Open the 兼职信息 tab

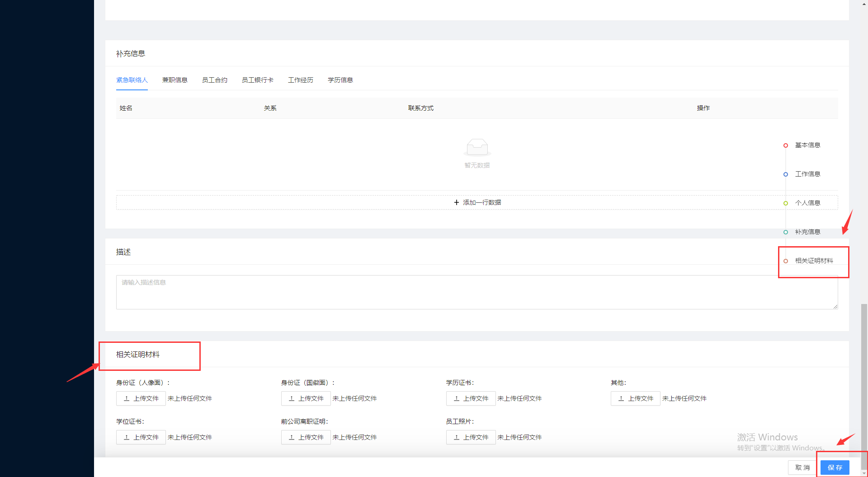[x=175, y=80]
